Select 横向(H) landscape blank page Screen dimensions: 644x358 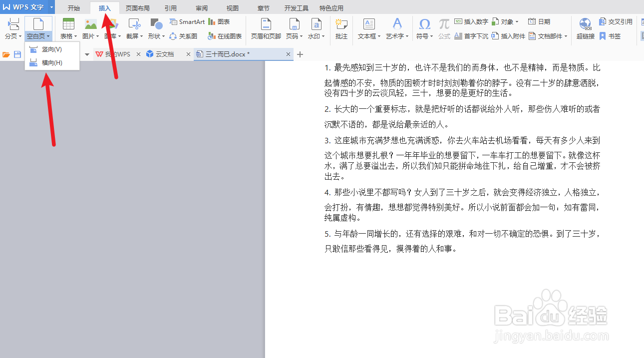tap(52, 62)
